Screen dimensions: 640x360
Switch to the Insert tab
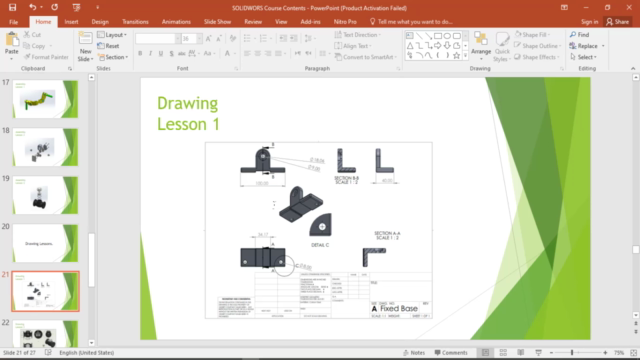pos(71,22)
